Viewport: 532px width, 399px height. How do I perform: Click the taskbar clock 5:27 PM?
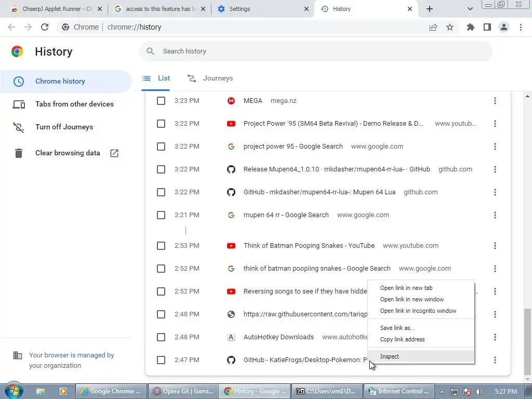click(506, 392)
